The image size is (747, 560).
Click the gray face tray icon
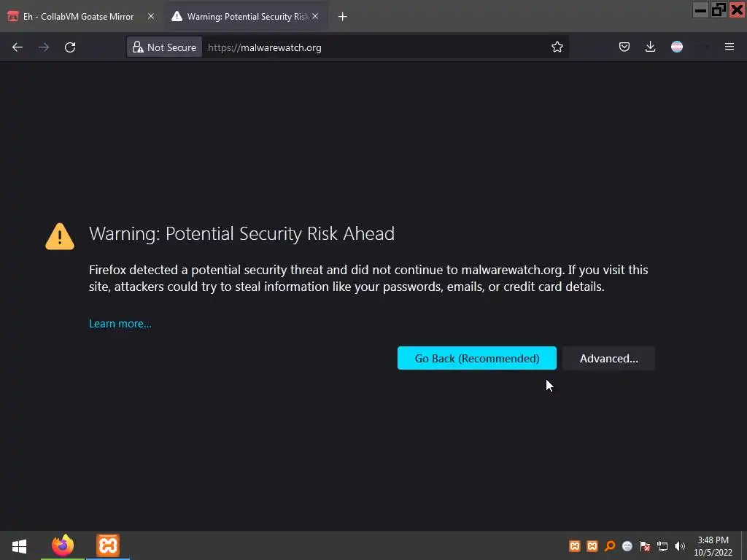point(627,546)
